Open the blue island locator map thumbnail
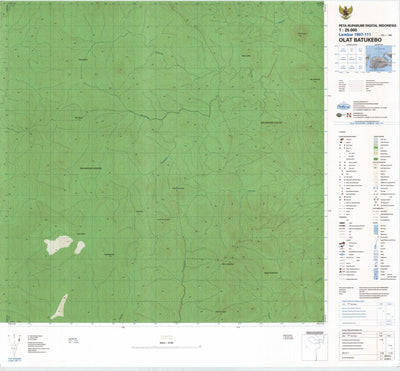This screenshot has width=400, height=371. point(379,59)
